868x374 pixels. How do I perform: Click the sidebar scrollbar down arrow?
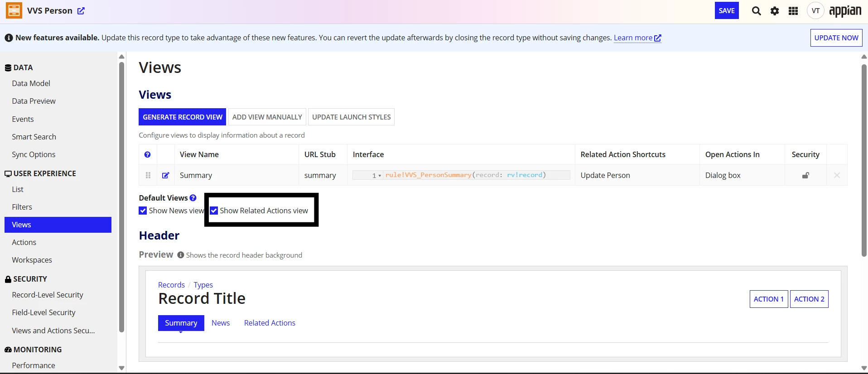pyautogui.click(x=121, y=368)
